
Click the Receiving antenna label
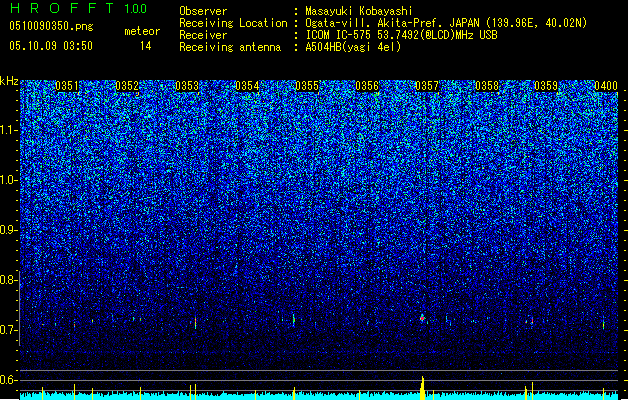click(230, 47)
